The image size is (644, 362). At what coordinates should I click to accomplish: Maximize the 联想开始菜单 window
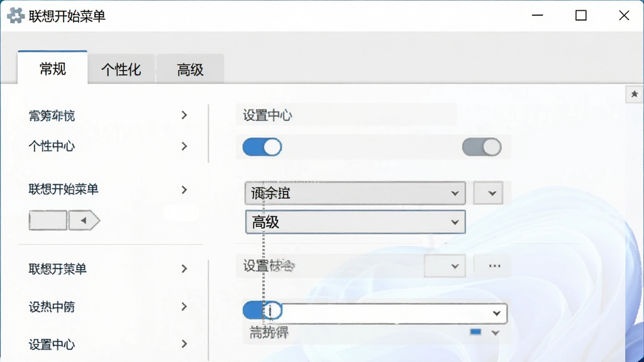point(580,16)
